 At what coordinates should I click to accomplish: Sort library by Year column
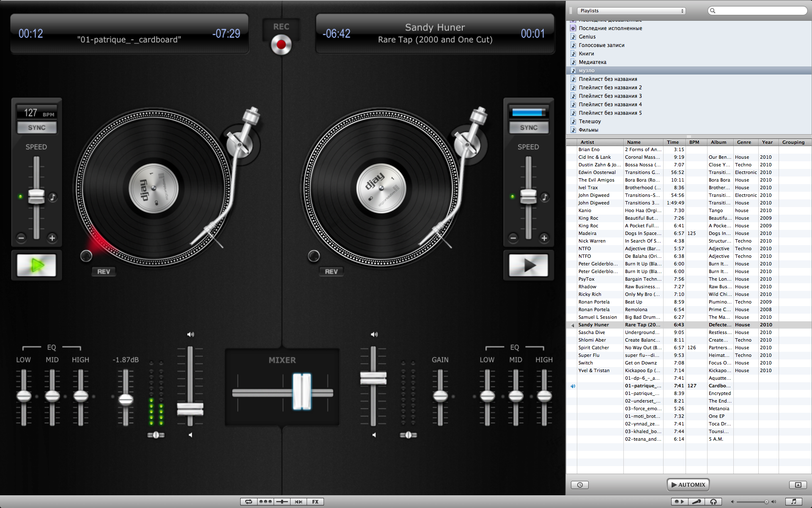[x=768, y=142]
